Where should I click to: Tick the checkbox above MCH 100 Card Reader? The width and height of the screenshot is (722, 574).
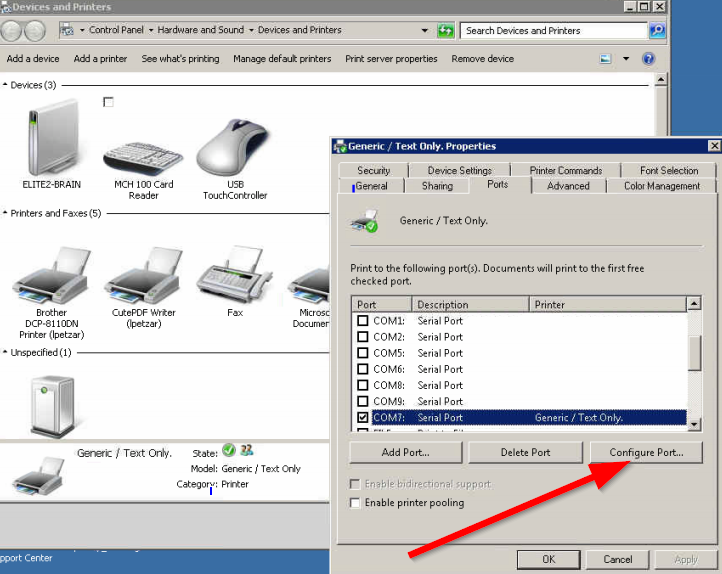[x=108, y=102]
